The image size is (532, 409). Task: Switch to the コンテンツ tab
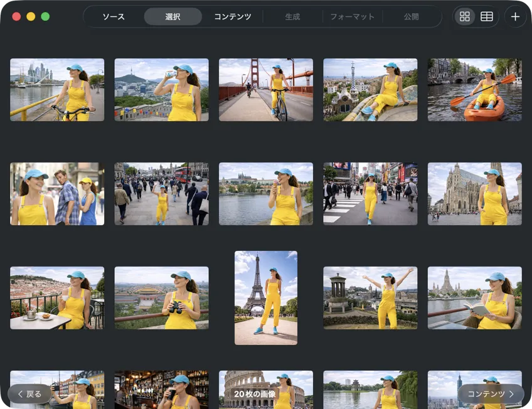(x=232, y=17)
